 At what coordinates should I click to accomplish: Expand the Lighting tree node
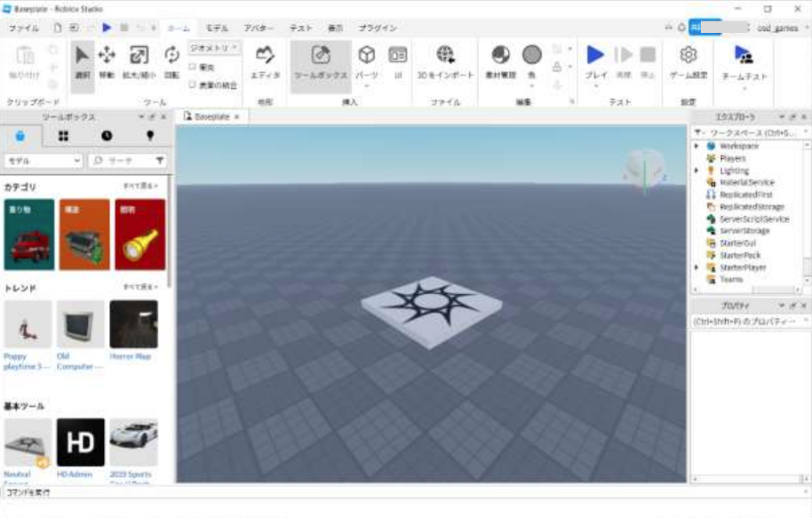697,171
